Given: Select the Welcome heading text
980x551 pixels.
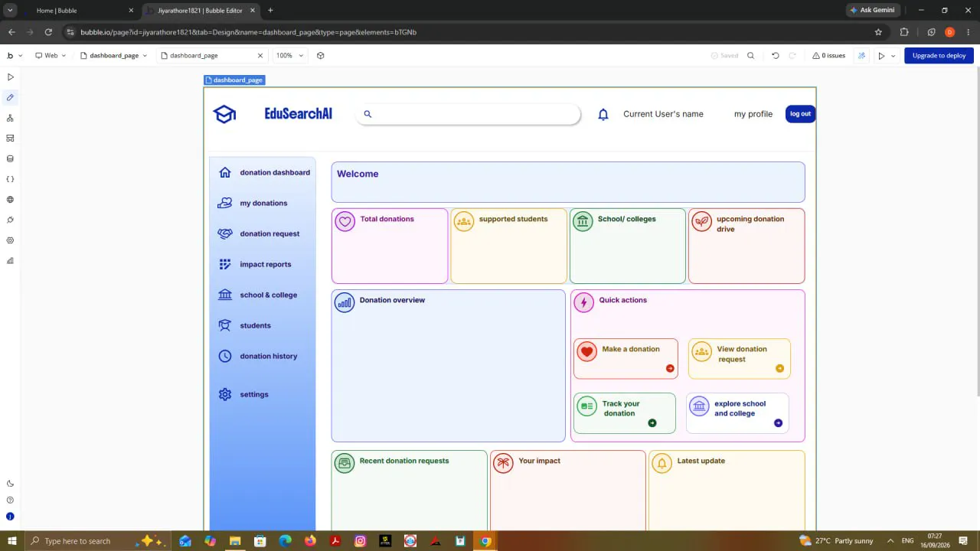Looking at the screenshot, I should coord(358,174).
